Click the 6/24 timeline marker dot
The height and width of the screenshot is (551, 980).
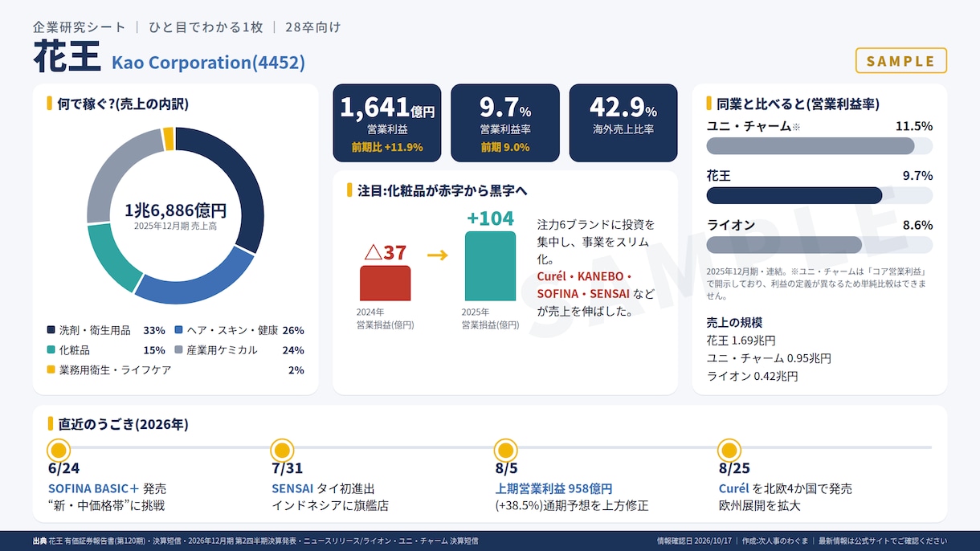(59, 450)
